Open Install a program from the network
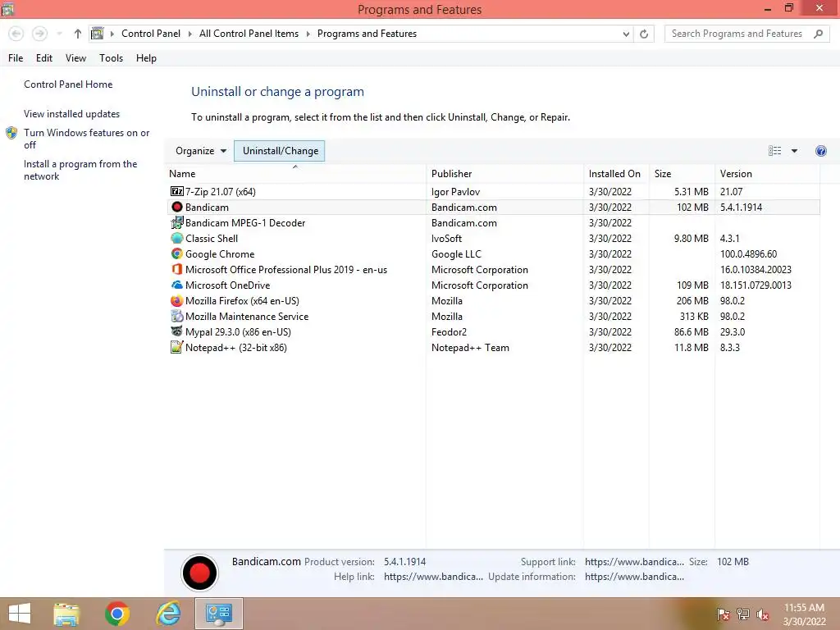Viewport: 840px width, 630px height. [x=80, y=170]
